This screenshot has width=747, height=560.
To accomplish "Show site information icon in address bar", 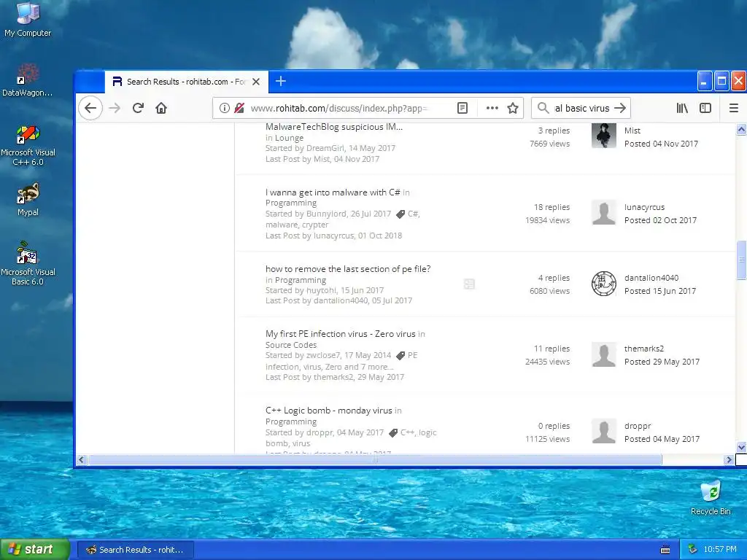I will [225, 108].
